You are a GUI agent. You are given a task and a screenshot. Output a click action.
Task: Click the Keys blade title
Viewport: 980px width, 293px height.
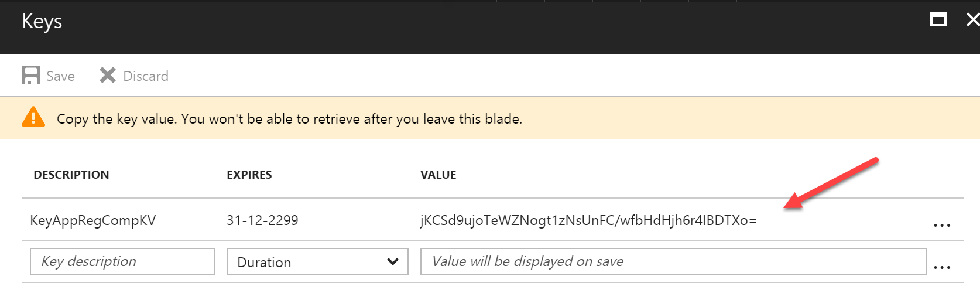(42, 21)
